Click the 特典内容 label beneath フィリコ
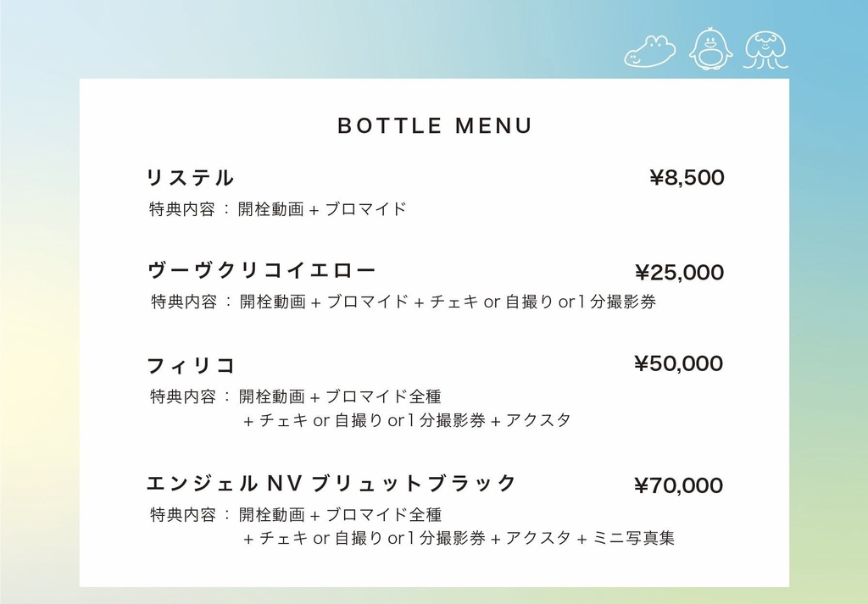 pyautogui.click(x=183, y=396)
